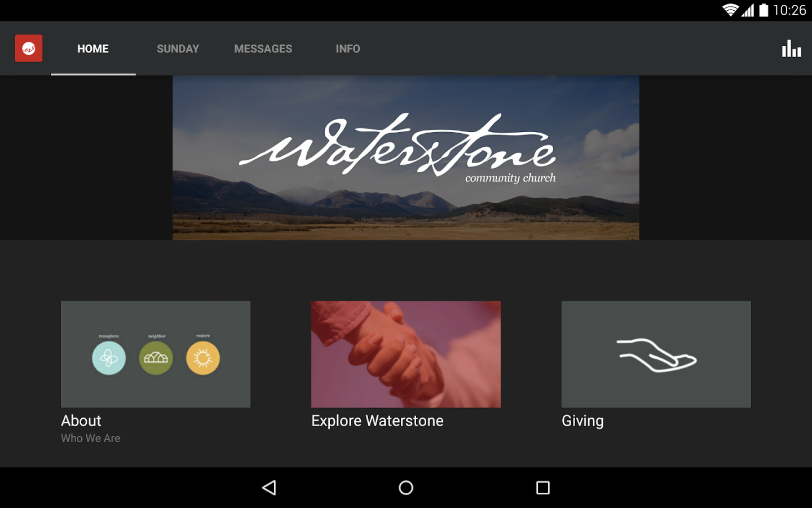Click the Giving title label

[582, 421]
